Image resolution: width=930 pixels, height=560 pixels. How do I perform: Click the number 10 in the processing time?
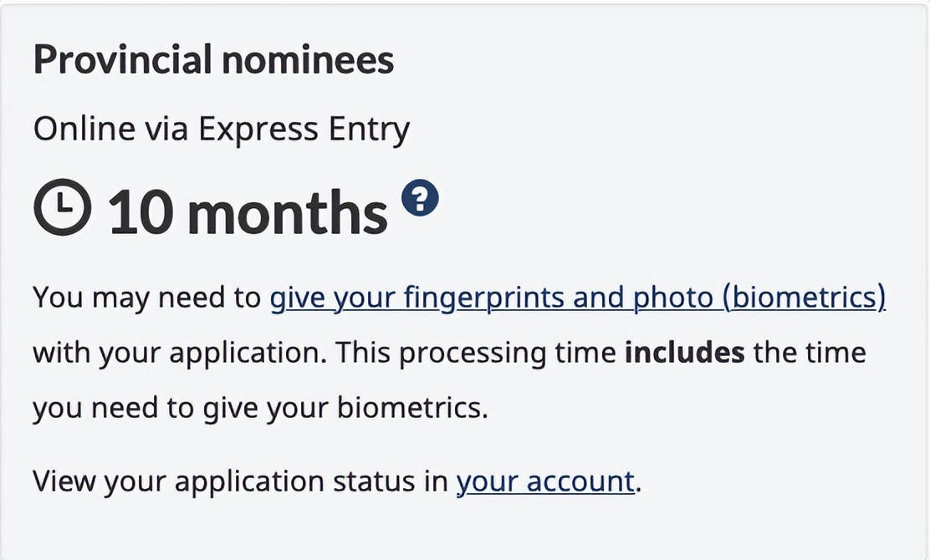[x=141, y=212]
